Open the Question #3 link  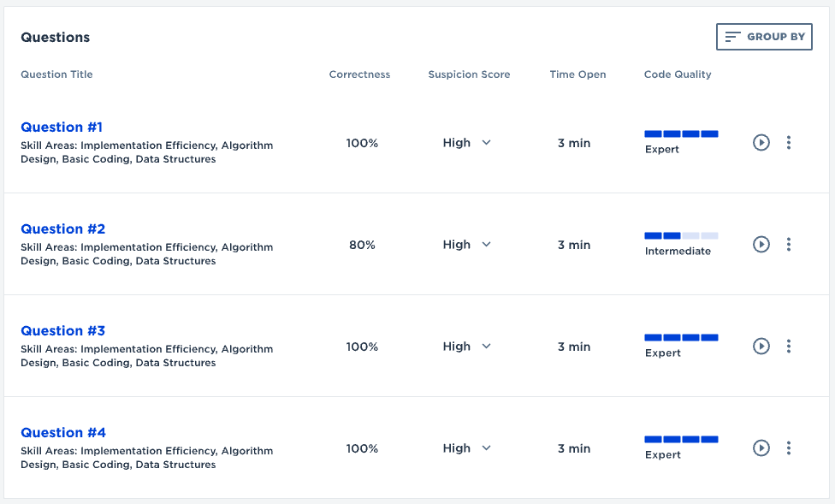[62, 331]
